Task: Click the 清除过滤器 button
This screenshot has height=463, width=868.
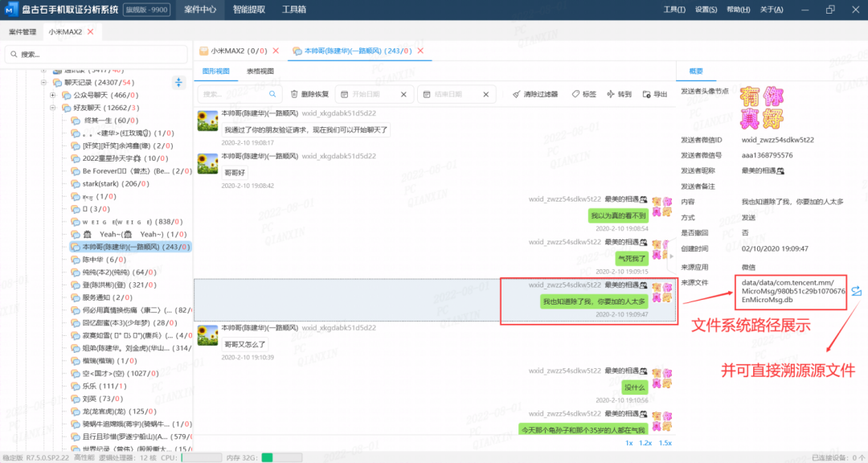Action: [x=534, y=94]
